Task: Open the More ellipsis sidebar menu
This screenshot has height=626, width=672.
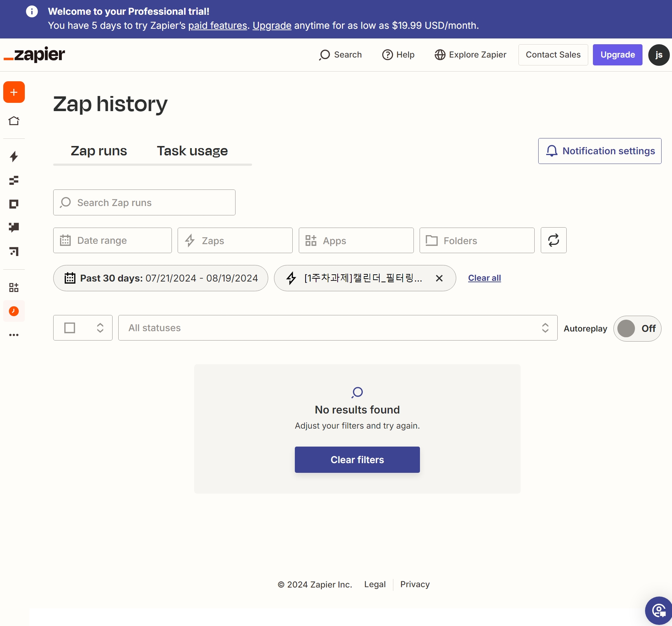Action: coord(14,335)
